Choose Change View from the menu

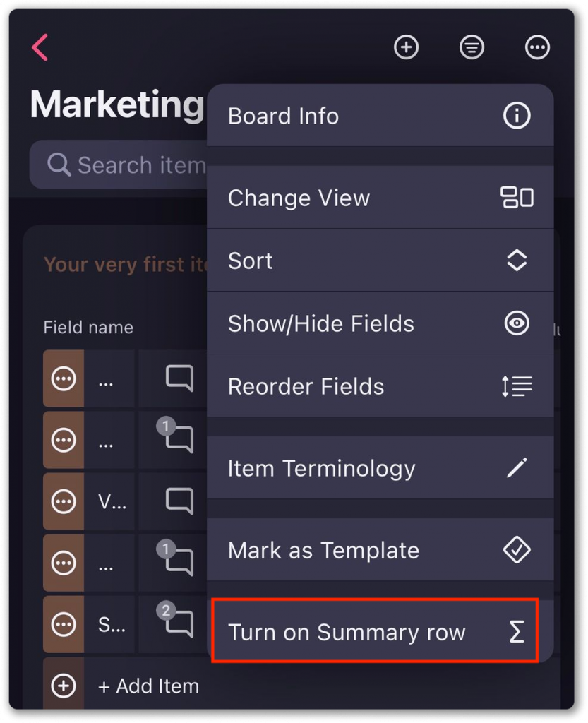click(x=298, y=198)
